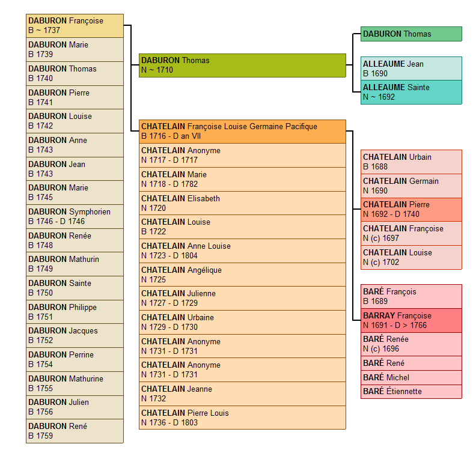
Task: Open CHATELAIN Françoise Louise Germaine Pacifique
Action: [242, 132]
